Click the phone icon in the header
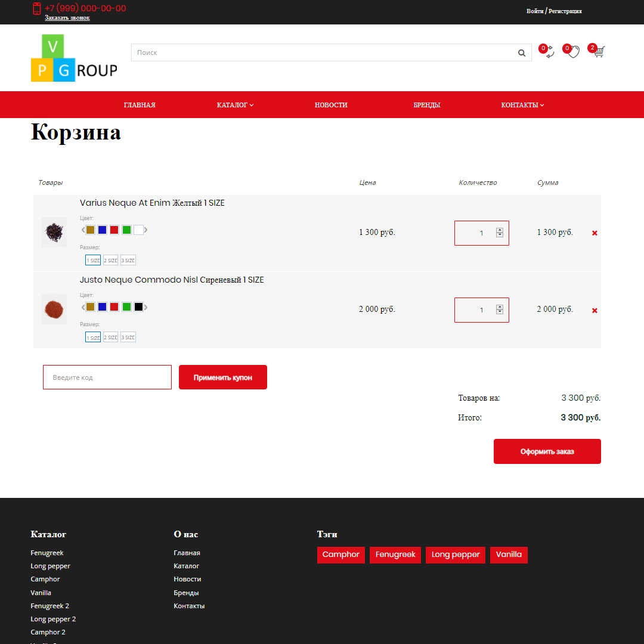The height and width of the screenshot is (644, 644). point(36,10)
